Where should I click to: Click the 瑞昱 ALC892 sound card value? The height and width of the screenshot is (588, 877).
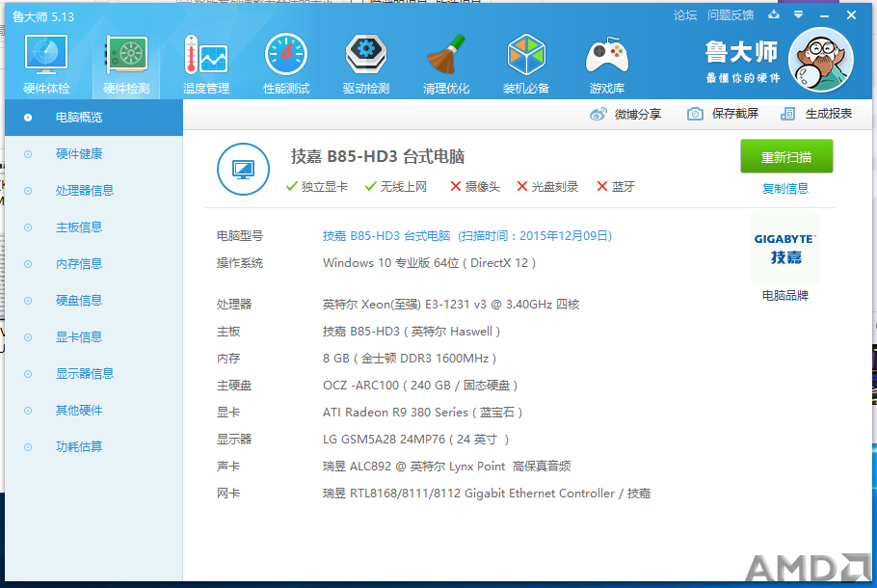pyautogui.click(x=447, y=466)
